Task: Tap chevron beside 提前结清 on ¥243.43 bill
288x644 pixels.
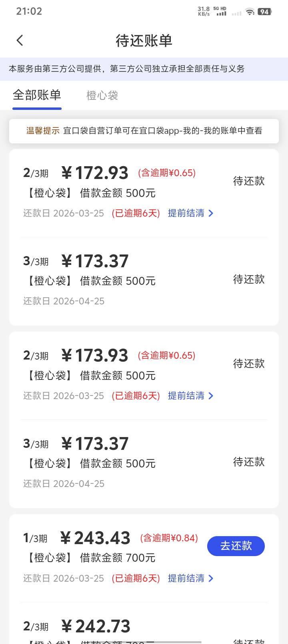Action: [211, 579]
